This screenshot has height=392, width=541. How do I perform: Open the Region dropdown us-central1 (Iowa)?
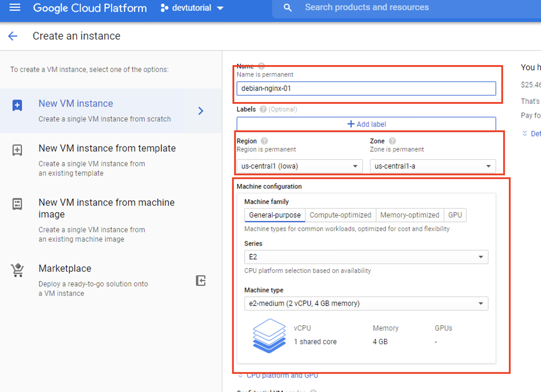click(299, 166)
